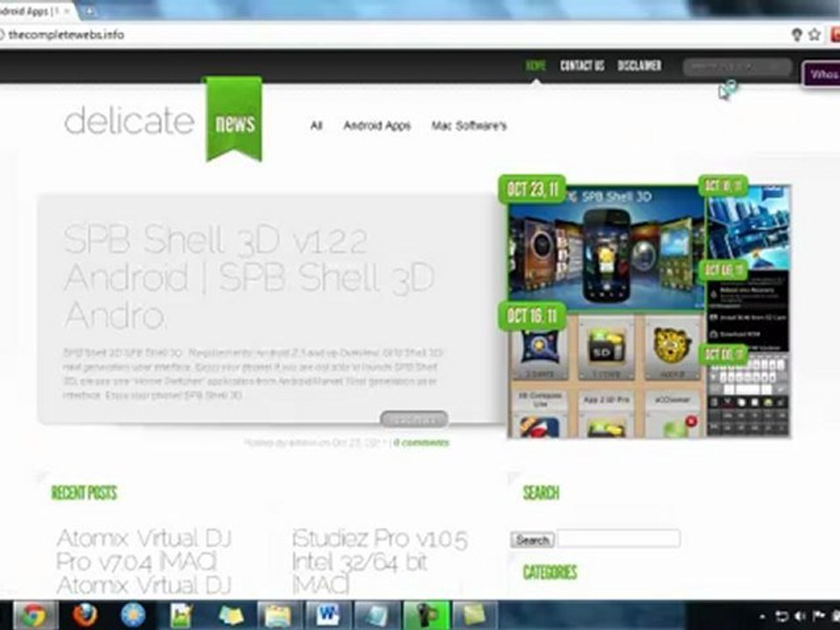Show hidden system tray icons
This screenshot has width=840, height=630.
[763, 617]
